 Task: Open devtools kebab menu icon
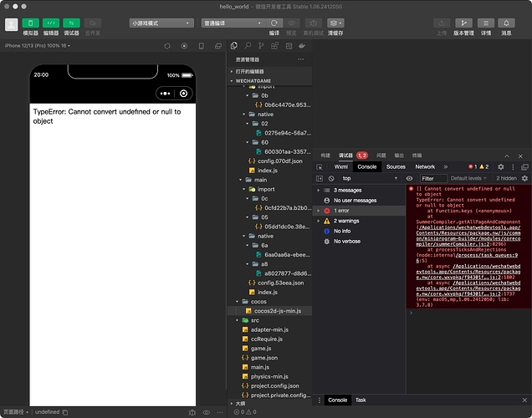point(513,167)
